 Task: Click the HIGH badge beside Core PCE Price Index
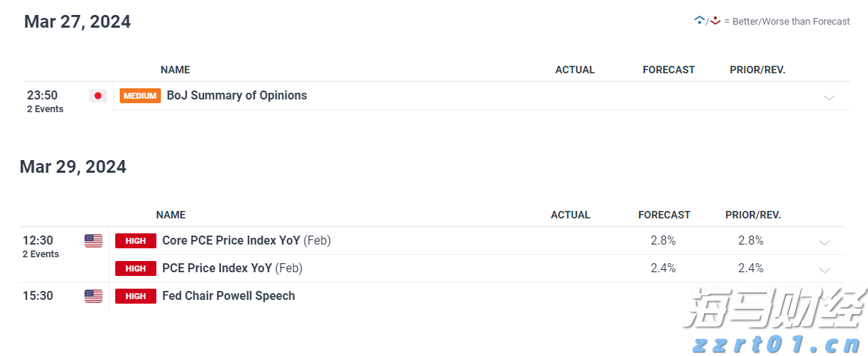(x=135, y=241)
